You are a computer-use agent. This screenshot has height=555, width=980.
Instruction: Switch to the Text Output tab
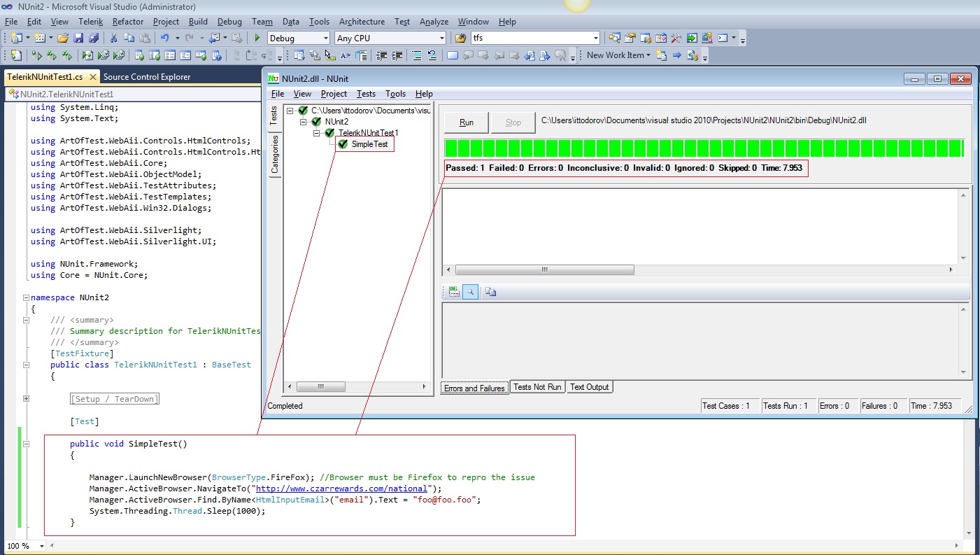[589, 387]
